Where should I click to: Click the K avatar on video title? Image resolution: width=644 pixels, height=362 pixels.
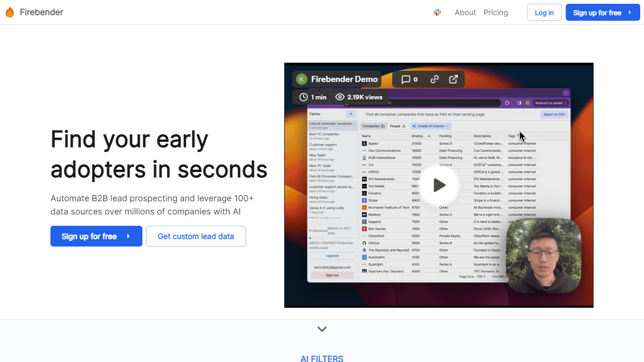coord(302,79)
